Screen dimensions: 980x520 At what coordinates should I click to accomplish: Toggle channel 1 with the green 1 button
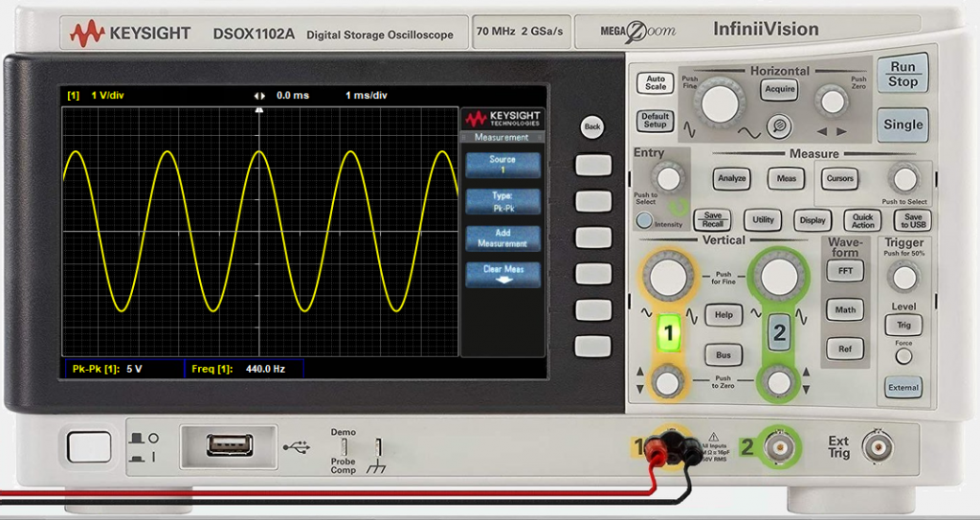click(x=669, y=332)
